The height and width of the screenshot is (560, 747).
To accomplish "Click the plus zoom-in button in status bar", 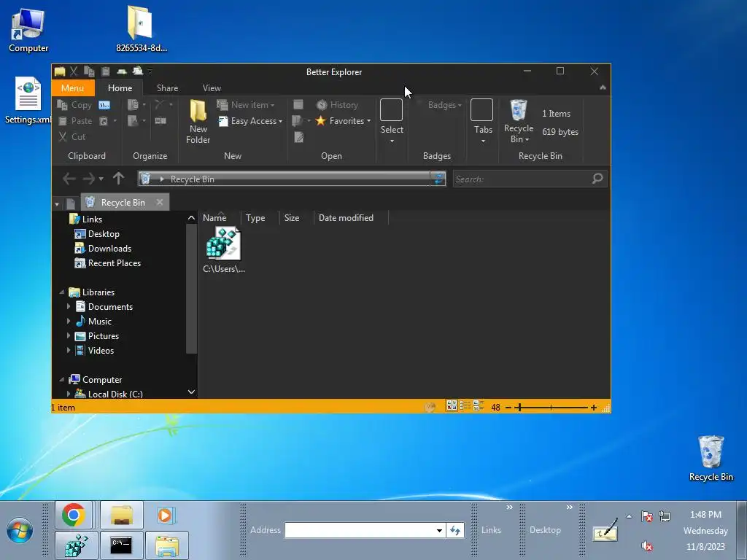I will pyautogui.click(x=594, y=408).
